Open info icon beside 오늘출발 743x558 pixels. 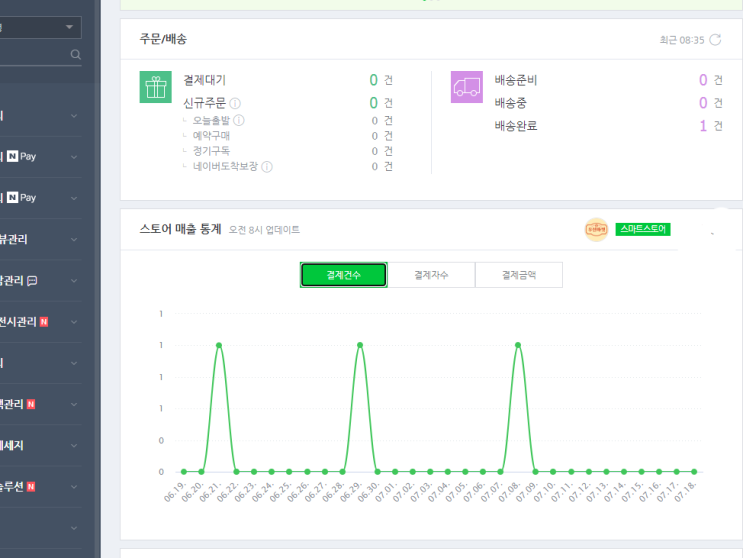pyautogui.click(x=239, y=120)
